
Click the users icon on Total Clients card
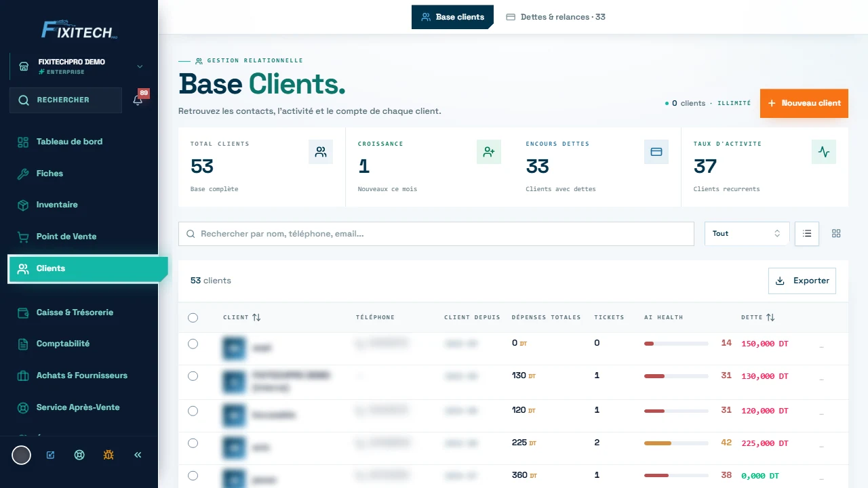321,152
